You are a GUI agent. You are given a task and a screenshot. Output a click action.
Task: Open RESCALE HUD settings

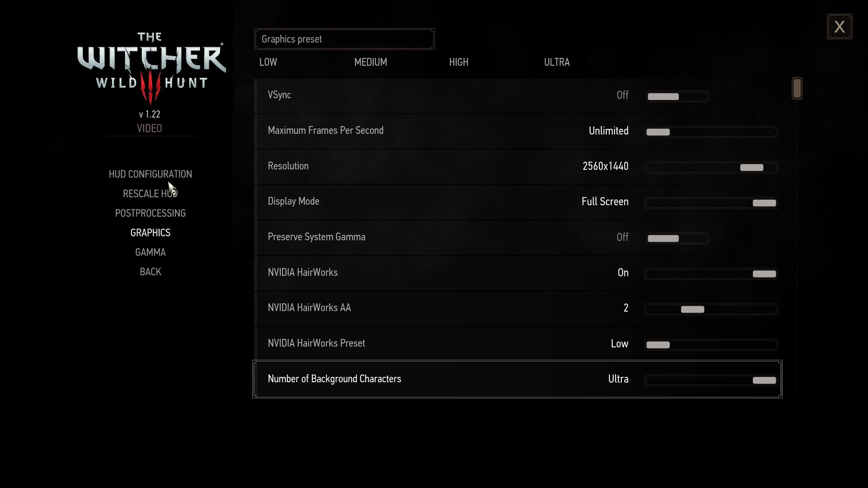tap(150, 193)
